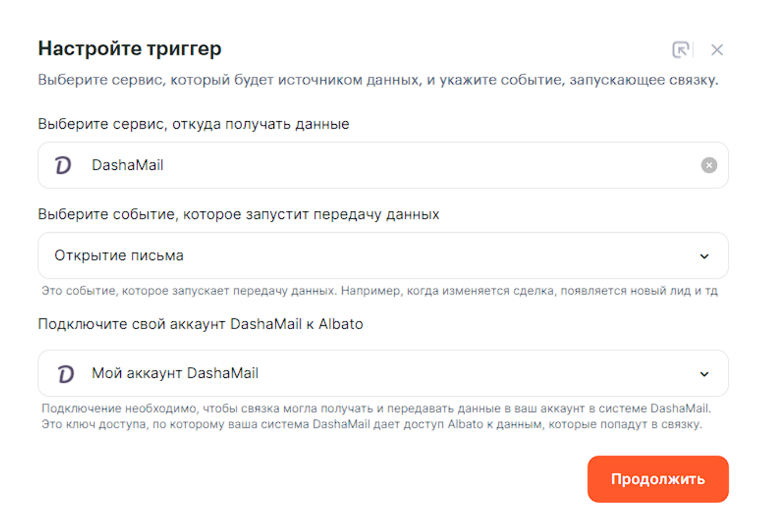Click the Выберите событие label above the dropdown
Image resolution: width=763 pixels, height=532 pixels.
click(x=238, y=214)
